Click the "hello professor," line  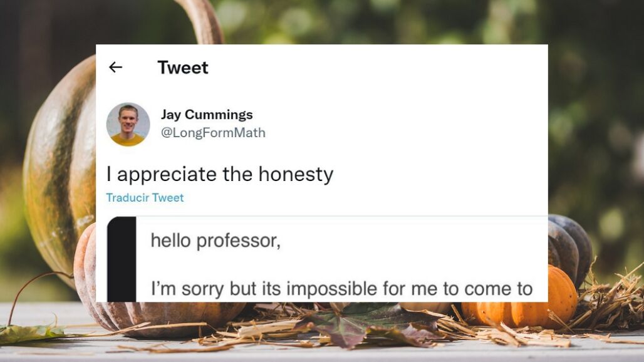(x=216, y=240)
